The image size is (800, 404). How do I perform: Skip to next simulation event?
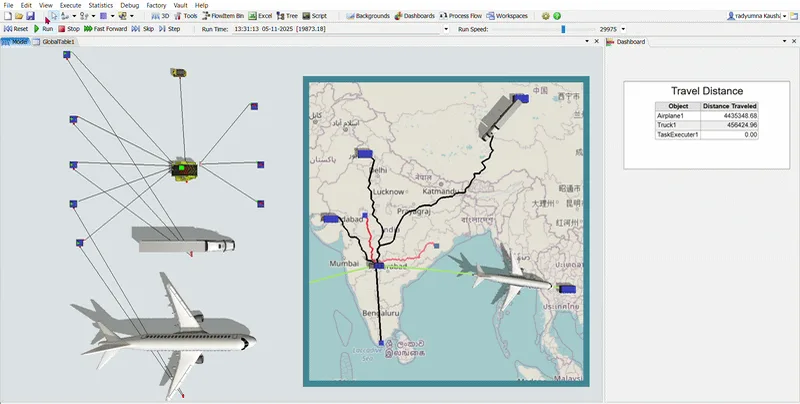coord(142,29)
